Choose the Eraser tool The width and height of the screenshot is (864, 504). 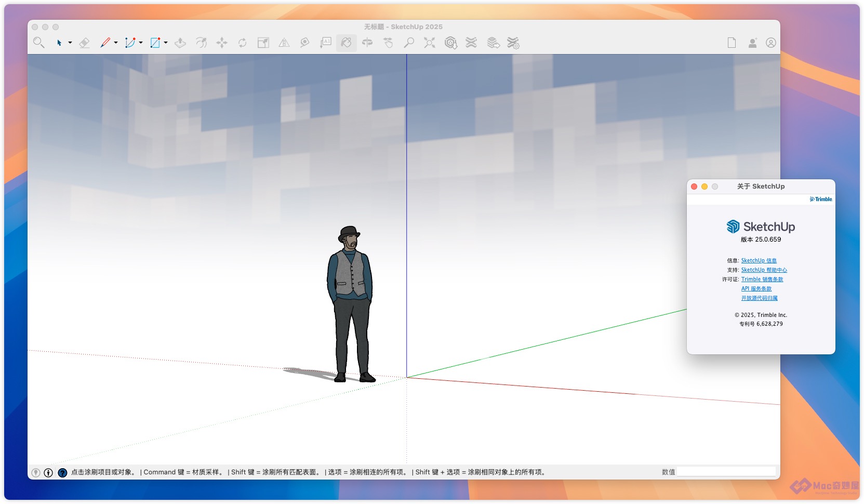(x=84, y=43)
